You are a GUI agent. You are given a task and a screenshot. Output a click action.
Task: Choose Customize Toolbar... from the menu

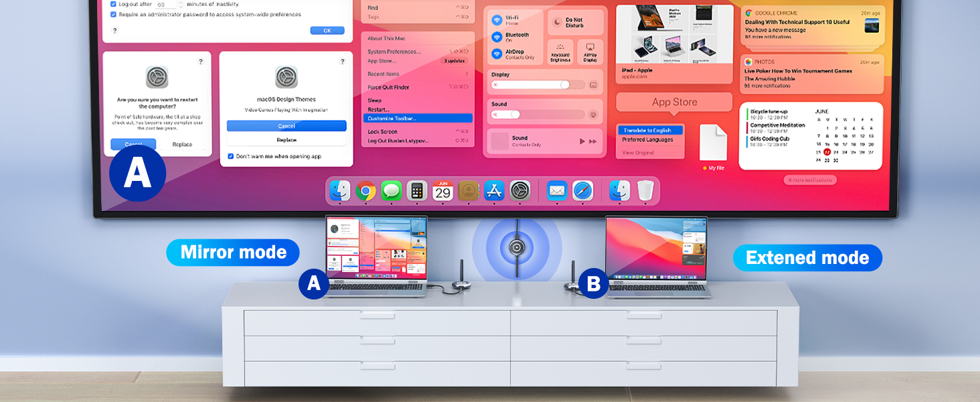click(418, 118)
